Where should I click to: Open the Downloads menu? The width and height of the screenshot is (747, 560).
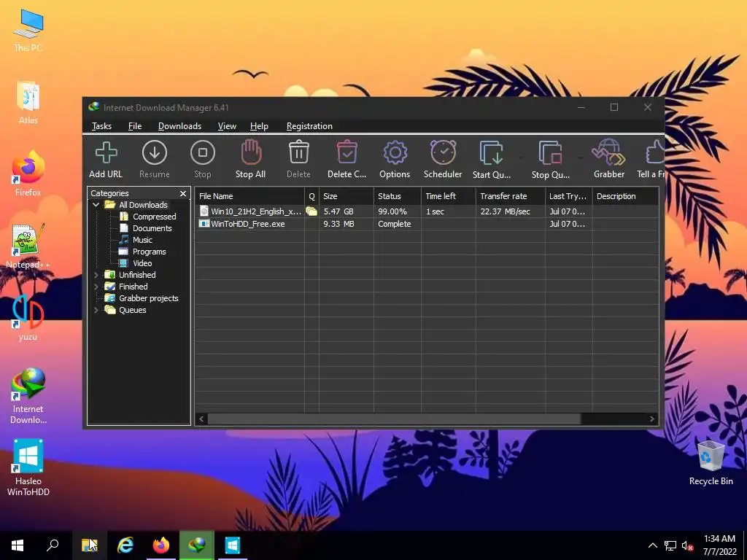click(179, 126)
